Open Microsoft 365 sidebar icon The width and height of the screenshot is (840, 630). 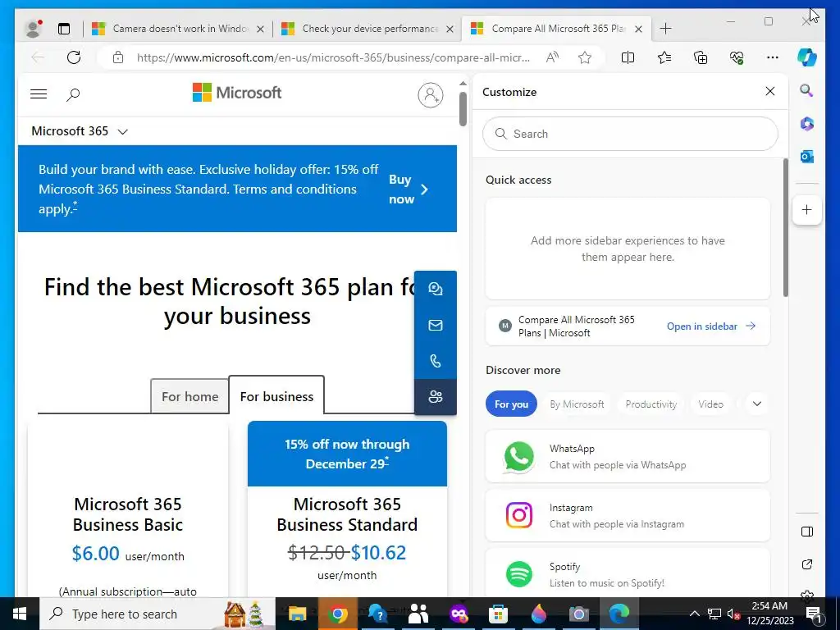807,124
